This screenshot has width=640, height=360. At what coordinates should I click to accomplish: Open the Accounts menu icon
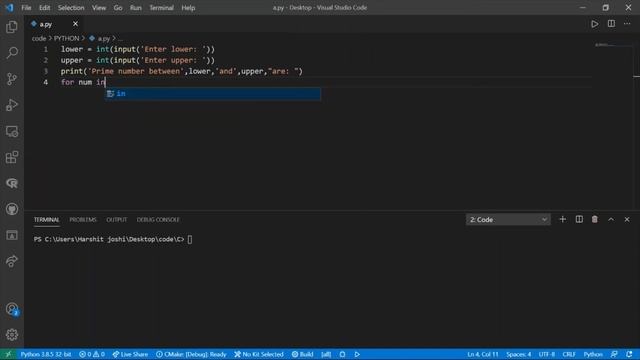tap(12, 309)
